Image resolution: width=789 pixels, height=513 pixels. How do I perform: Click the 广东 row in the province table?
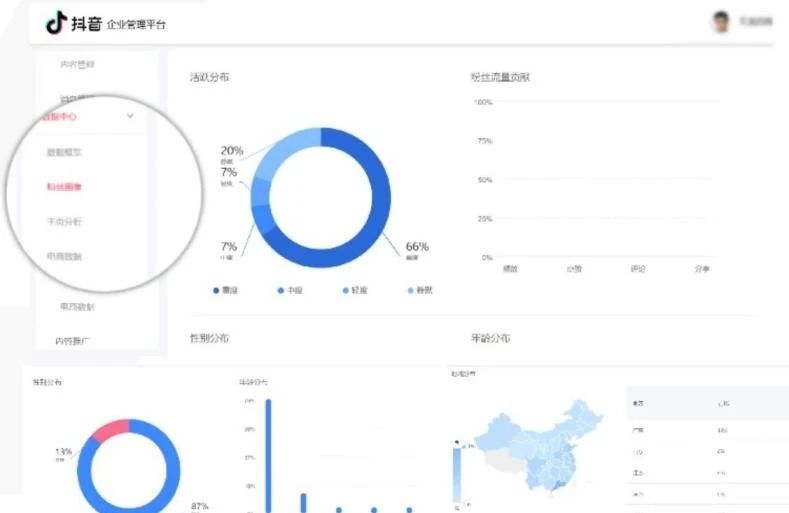[x=707, y=430]
